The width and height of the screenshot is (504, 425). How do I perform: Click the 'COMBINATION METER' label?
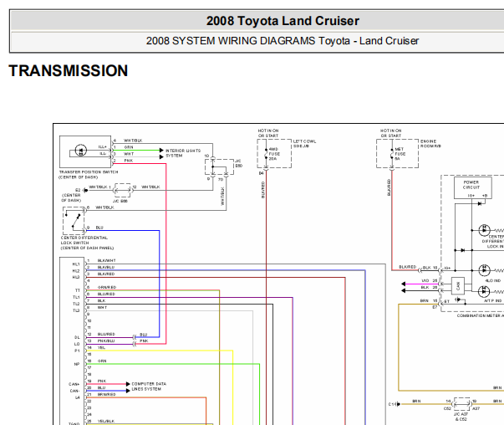point(481,315)
